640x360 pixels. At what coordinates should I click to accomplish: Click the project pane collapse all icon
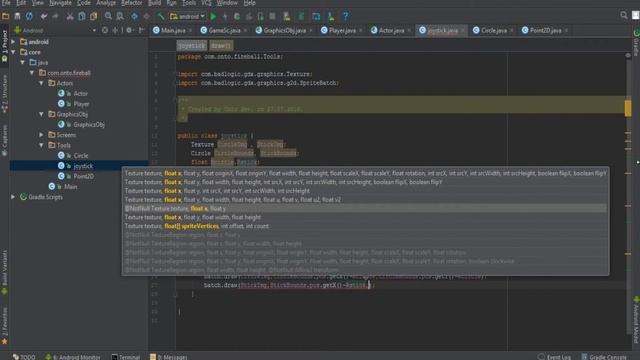click(x=115, y=30)
